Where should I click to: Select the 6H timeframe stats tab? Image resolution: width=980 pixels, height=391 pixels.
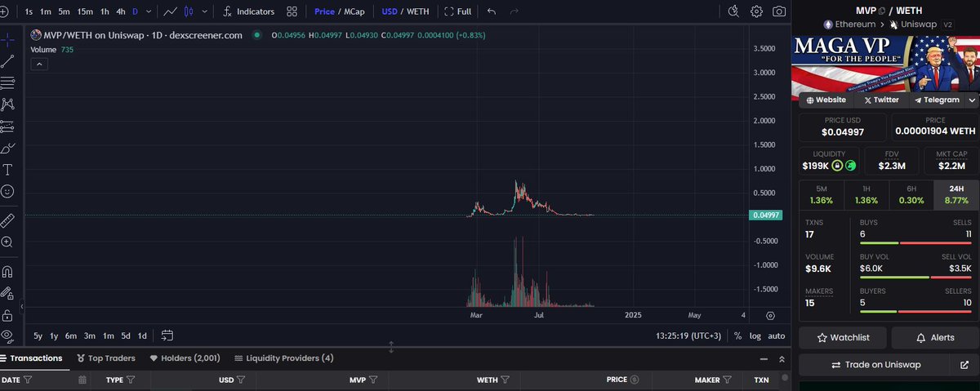pyautogui.click(x=911, y=193)
